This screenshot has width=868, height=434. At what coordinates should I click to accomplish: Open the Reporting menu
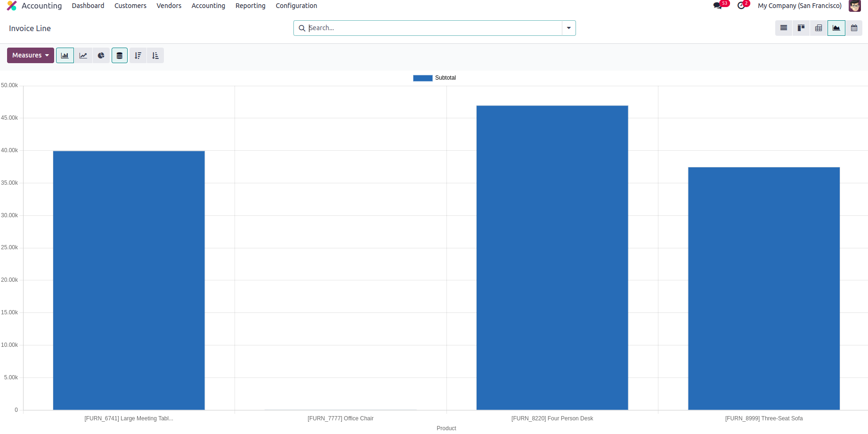(x=251, y=6)
